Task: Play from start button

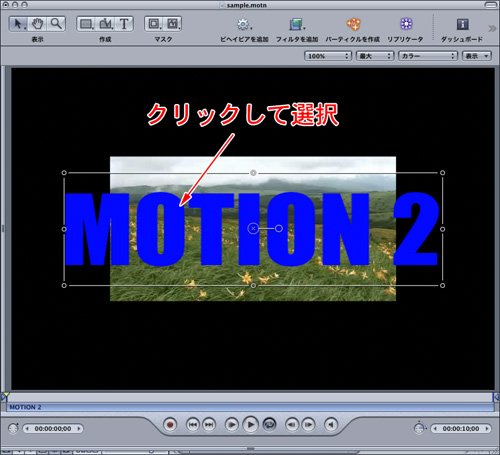Action: point(231,425)
